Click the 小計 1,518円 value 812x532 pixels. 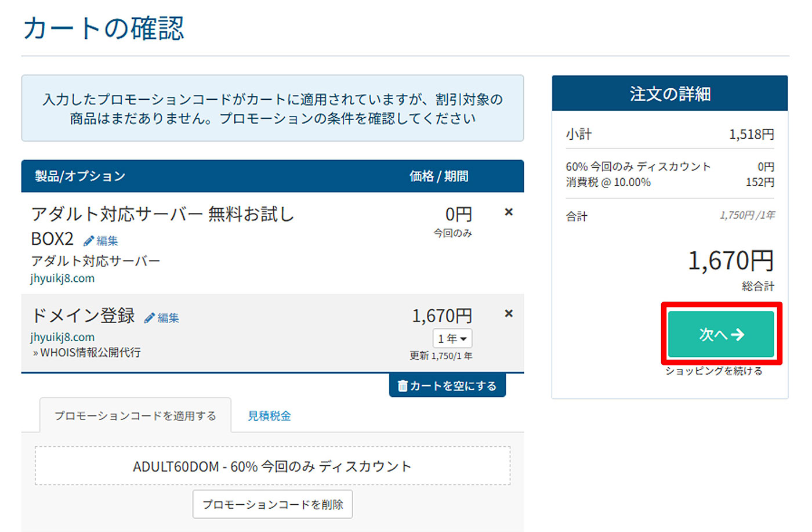coord(752,134)
